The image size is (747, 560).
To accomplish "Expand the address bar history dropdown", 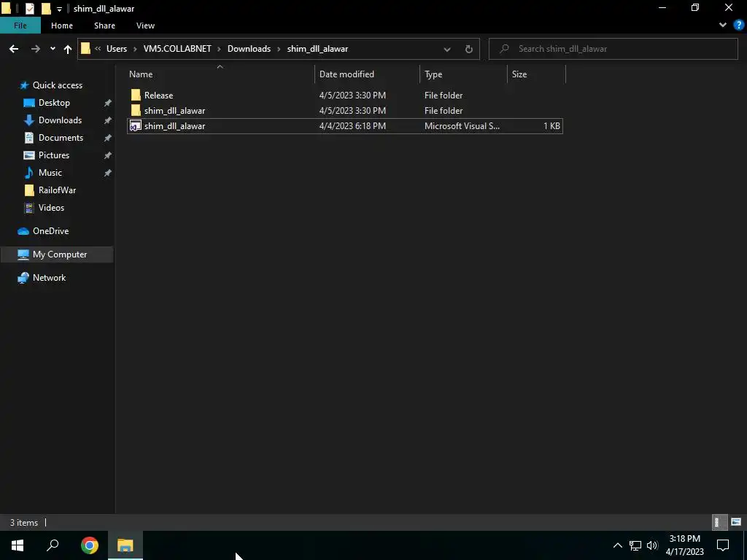I will [447, 49].
